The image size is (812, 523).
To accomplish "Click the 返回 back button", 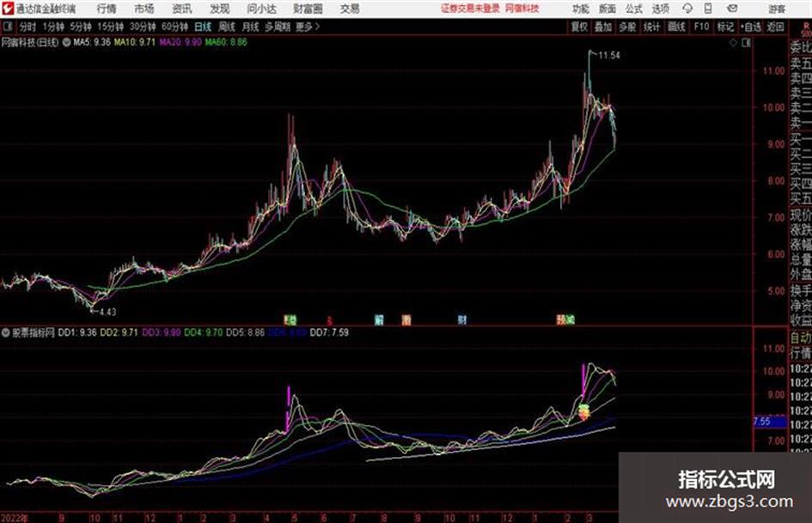I will coord(775,27).
